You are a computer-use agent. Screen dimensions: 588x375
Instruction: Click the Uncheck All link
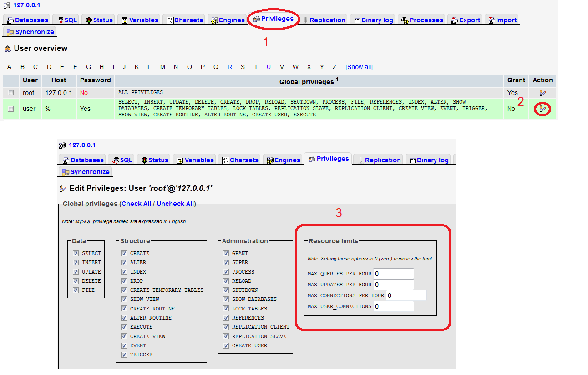[175, 204]
